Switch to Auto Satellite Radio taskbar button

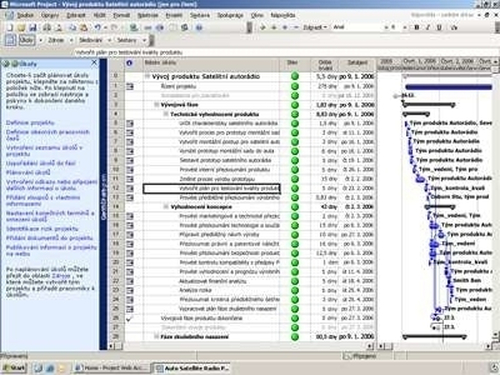point(192,368)
